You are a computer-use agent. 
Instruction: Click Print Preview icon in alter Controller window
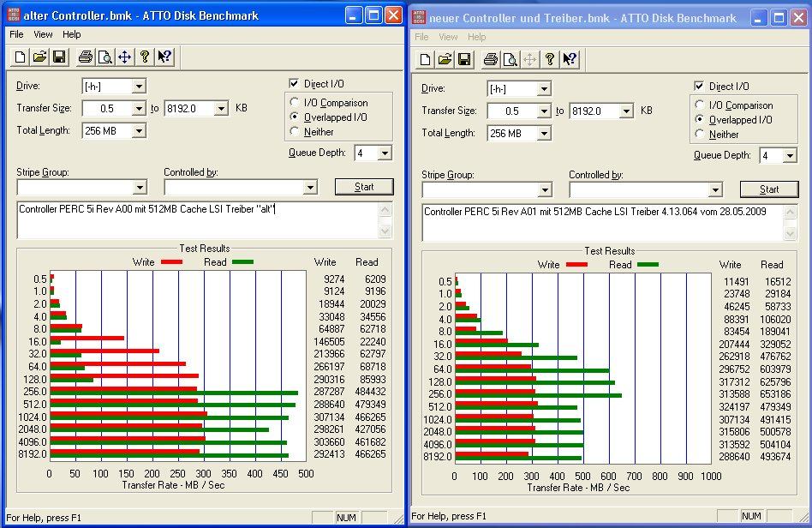point(105,57)
